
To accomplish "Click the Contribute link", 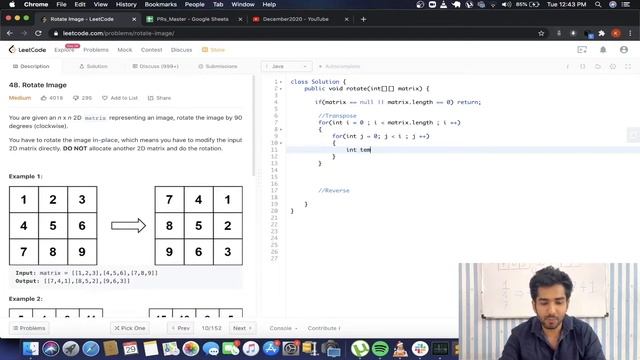I will point(324,328).
